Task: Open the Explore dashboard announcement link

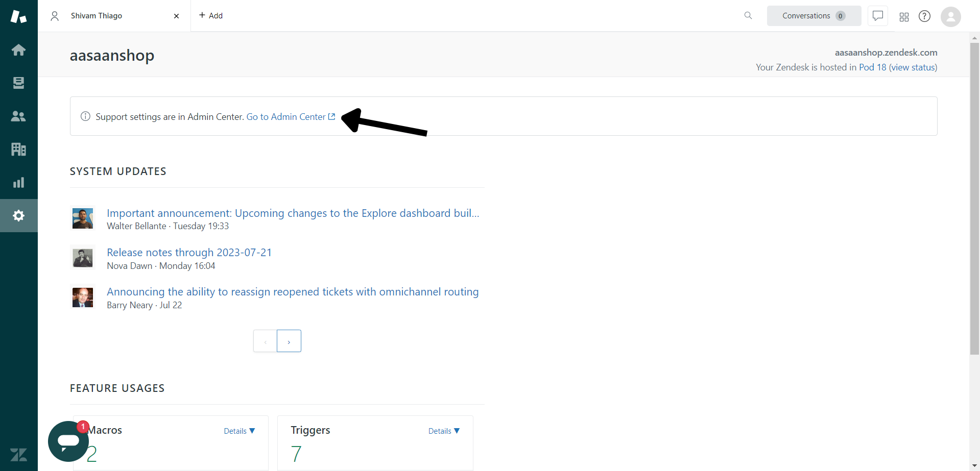Action: point(293,213)
